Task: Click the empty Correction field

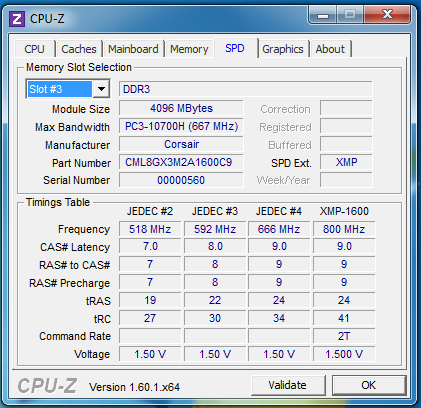Action: [x=346, y=108]
